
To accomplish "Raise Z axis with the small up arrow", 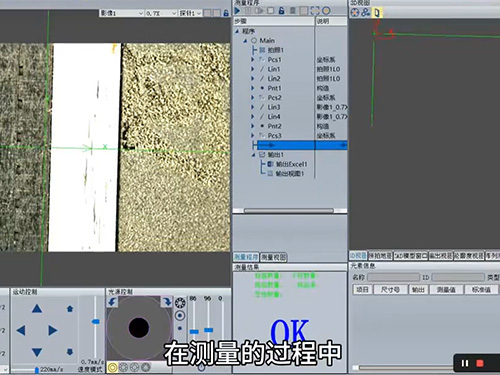I will pyautogui.click(x=70, y=309).
